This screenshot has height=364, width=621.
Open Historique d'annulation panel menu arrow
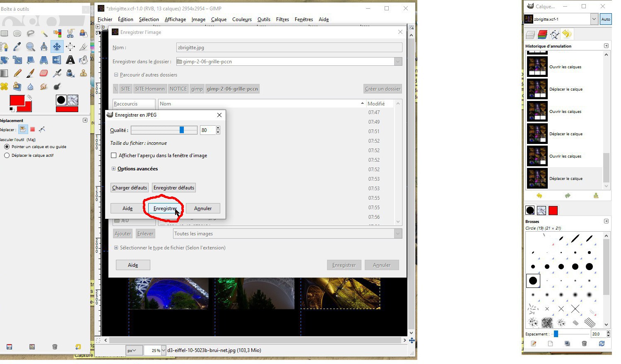click(606, 46)
